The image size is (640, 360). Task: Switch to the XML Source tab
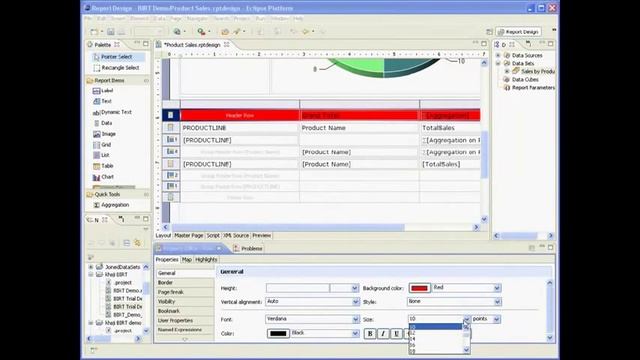coord(236,236)
